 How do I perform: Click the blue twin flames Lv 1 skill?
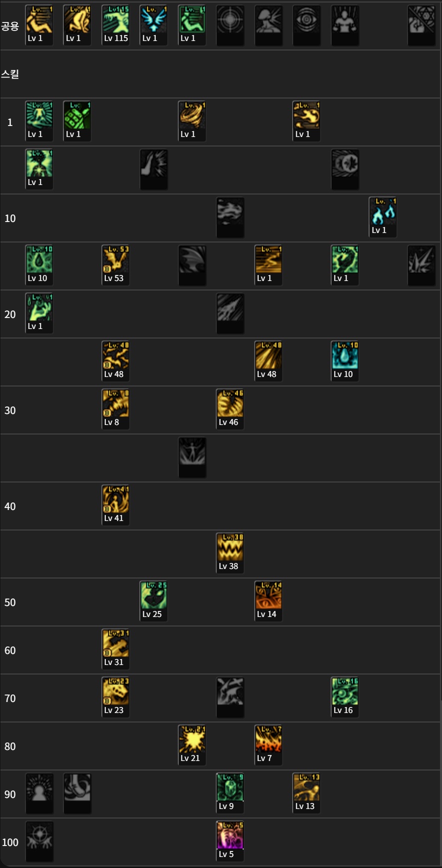[383, 217]
